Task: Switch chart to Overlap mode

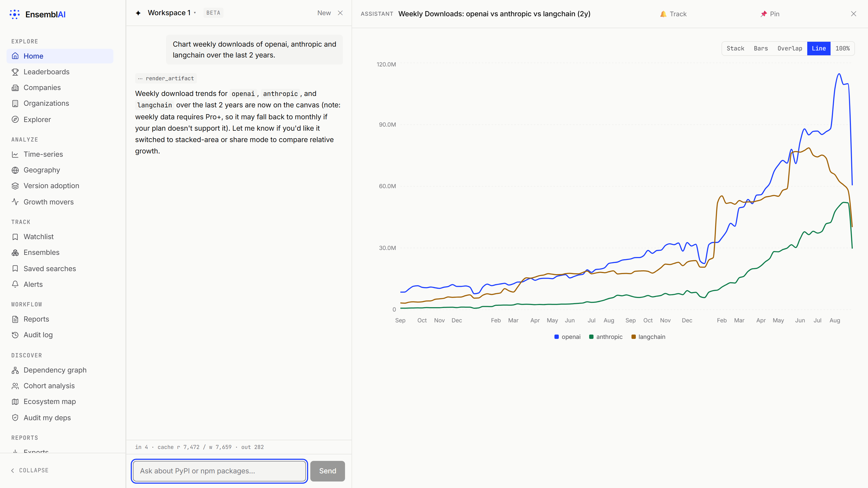Action: point(790,49)
